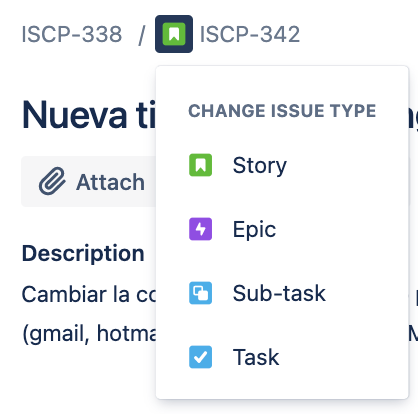The width and height of the screenshot is (418, 414).
Task: Choose Task from issue type menu
Action: (x=282, y=357)
